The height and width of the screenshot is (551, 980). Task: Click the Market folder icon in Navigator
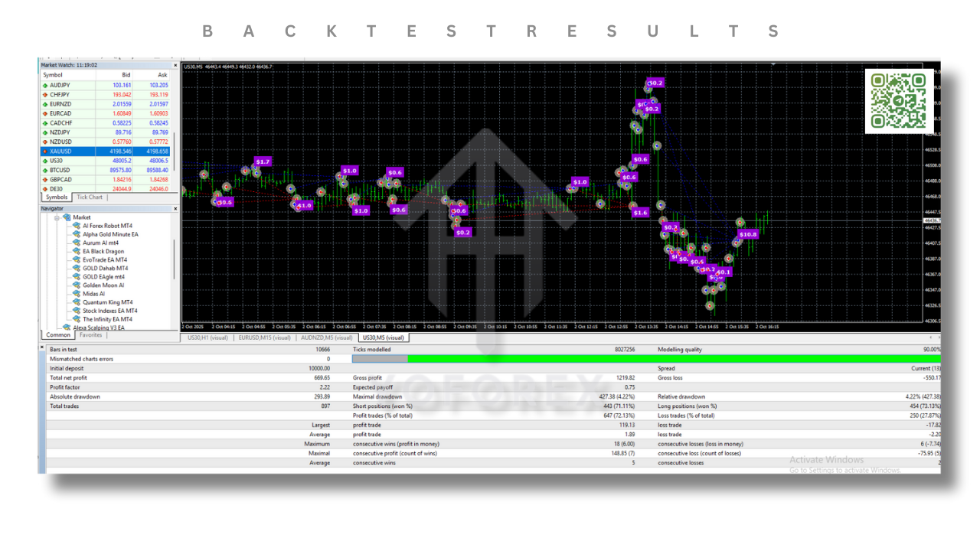tap(67, 217)
